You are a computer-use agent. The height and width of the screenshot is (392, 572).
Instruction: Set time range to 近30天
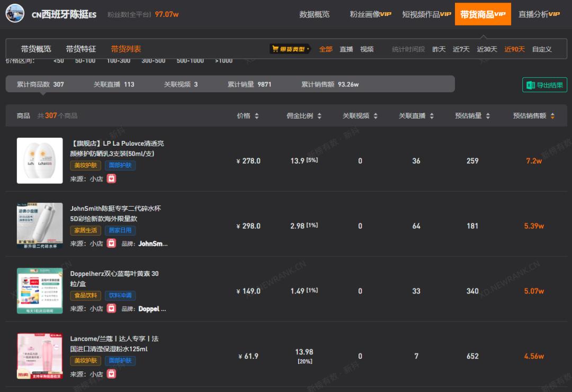click(487, 49)
